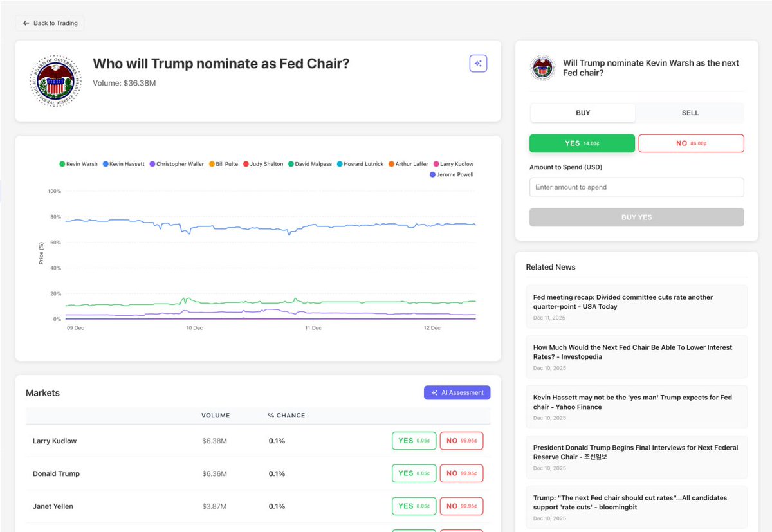Buy YES 0.05¢ for Janet Yellen
The image size is (772, 532).
(x=414, y=506)
